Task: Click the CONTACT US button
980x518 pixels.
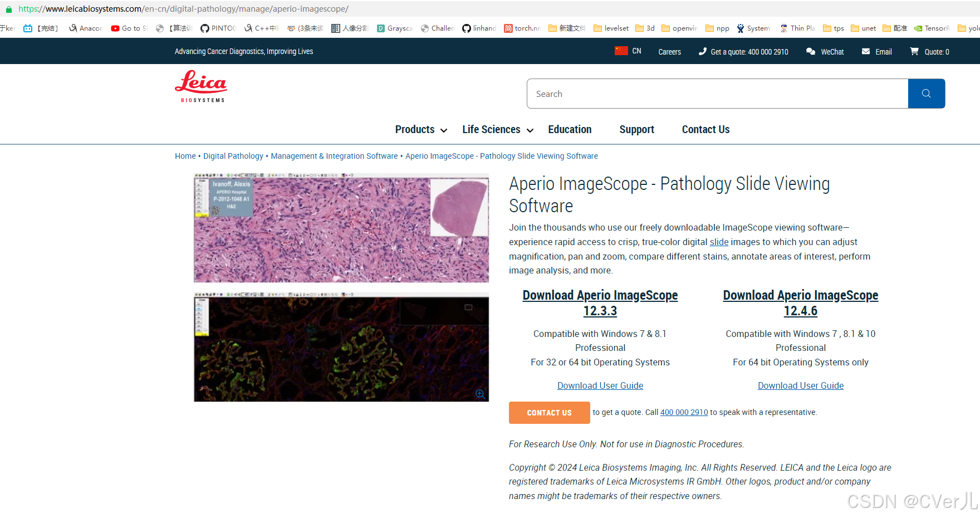Action: coord(549,413)
